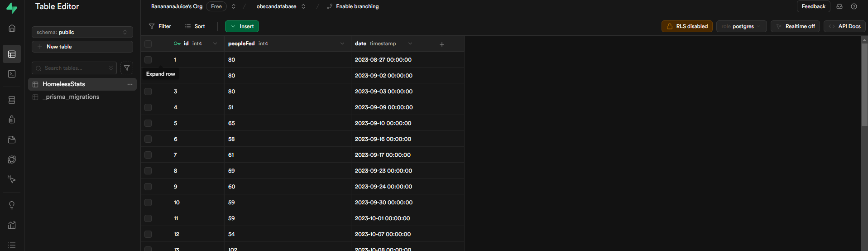Viewport: 868px width, 251px height.
Task: Open the API Docs button
Action: tap(845, 26)
